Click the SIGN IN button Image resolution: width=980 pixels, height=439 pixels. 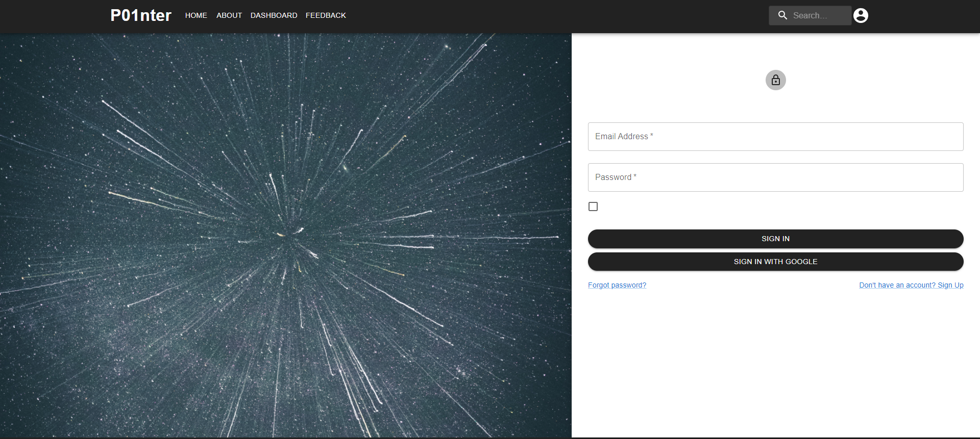pyautogui.click(x=775, y=239)
